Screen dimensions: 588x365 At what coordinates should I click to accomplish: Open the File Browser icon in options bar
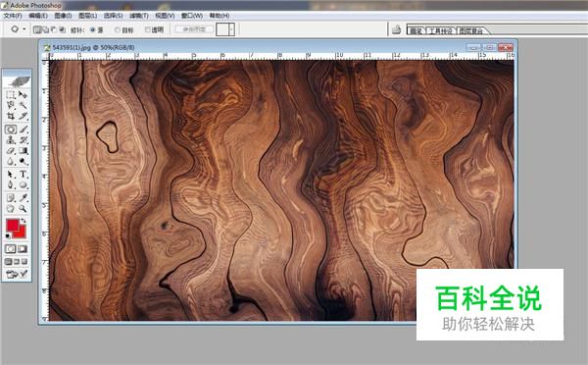[x=396, y=29]
